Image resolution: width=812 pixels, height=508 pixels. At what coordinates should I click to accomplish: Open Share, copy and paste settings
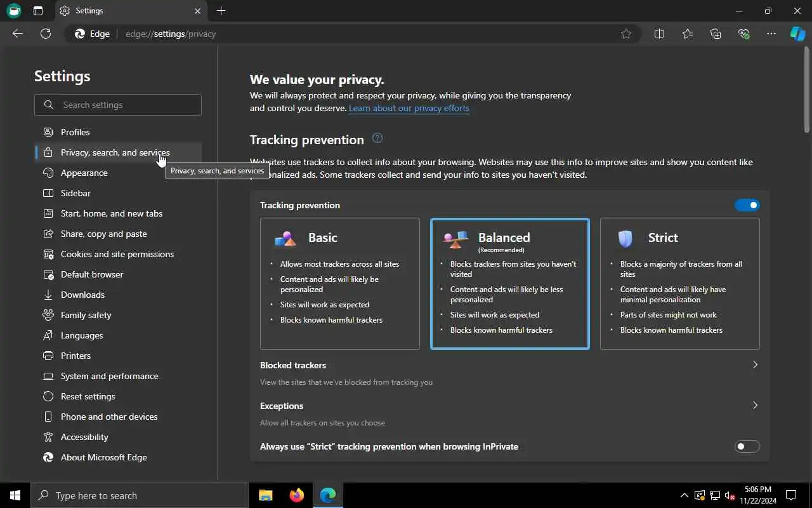coord(118,234)
